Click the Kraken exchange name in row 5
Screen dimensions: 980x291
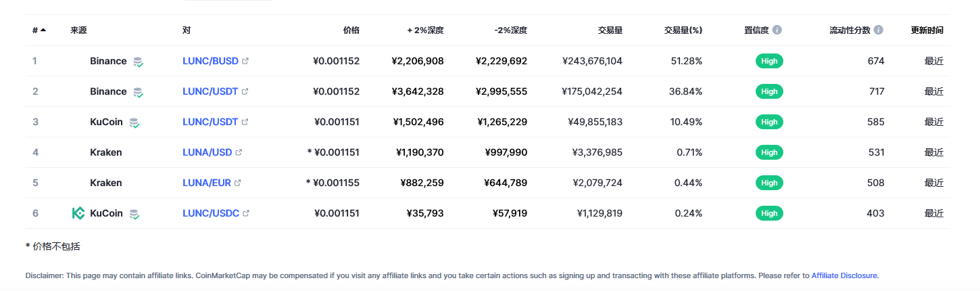(x=106, y=183)
